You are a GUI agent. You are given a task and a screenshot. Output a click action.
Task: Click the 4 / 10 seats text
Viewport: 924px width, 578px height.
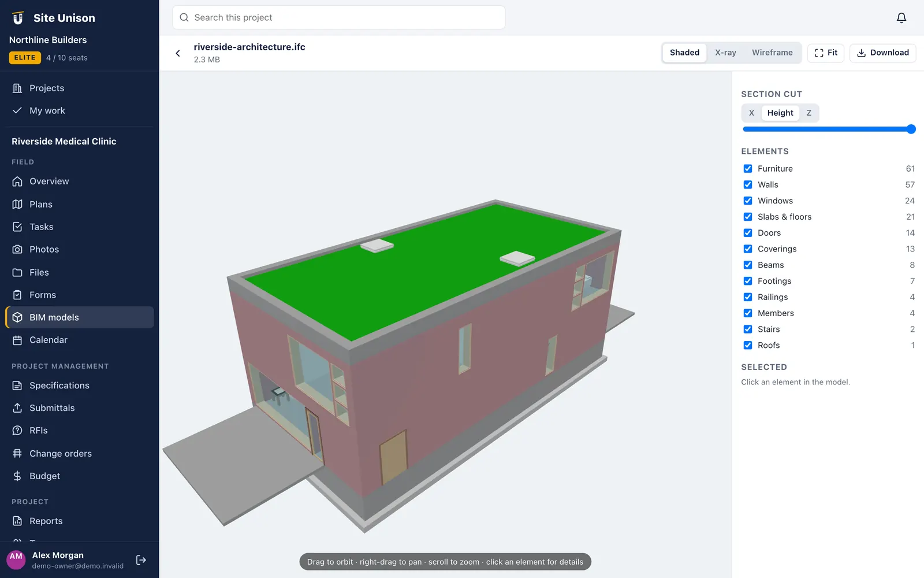67,58
